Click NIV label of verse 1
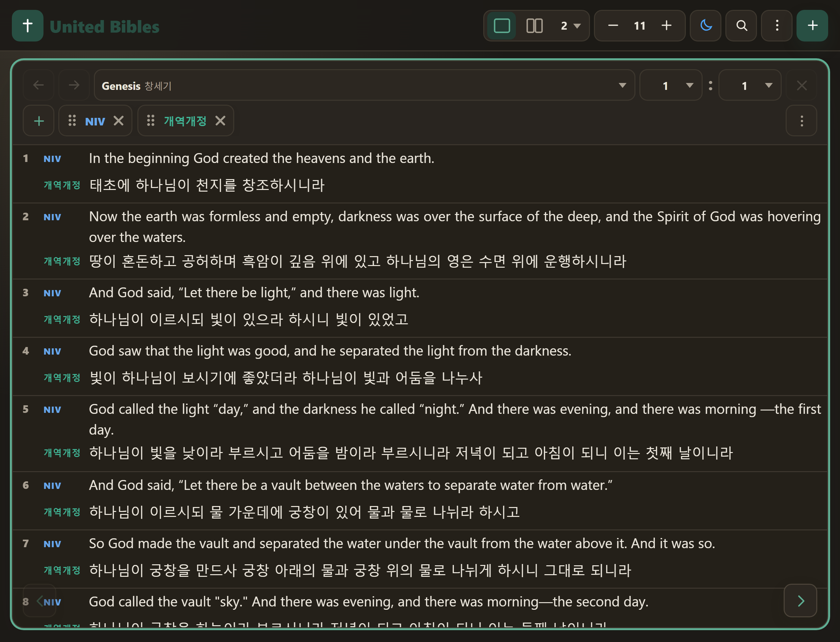 click(52, 159)
